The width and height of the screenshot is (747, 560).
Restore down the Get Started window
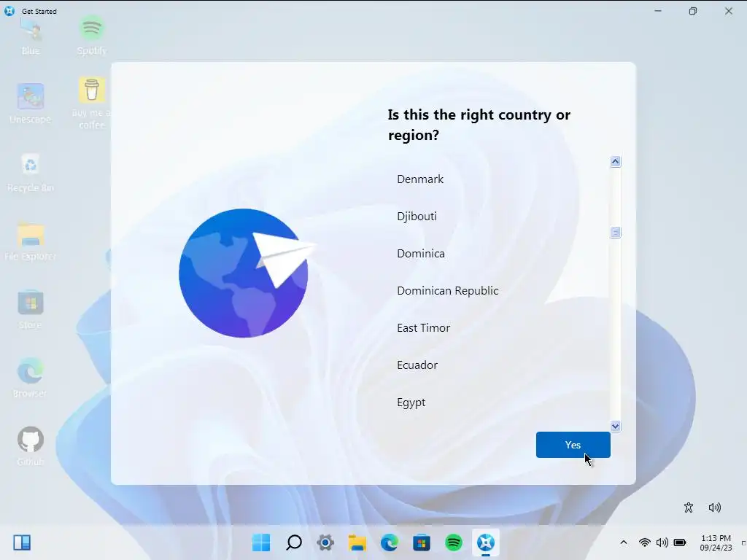pos(693,10)
